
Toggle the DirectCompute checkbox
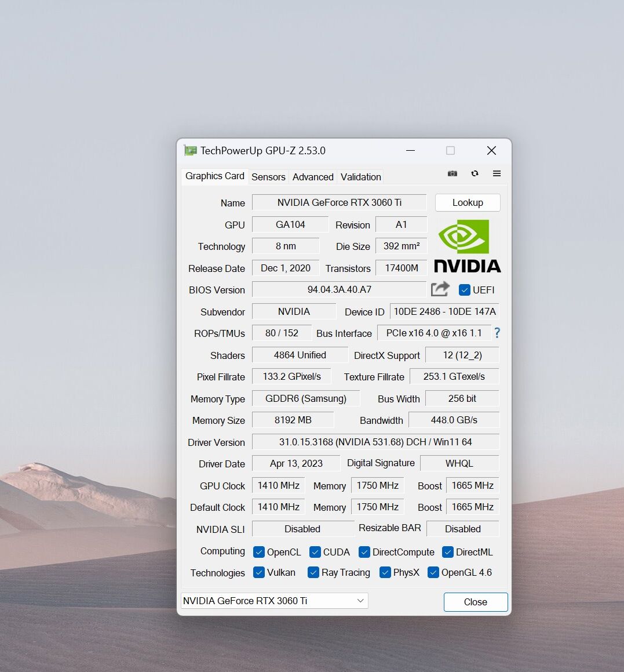(364, 552)
